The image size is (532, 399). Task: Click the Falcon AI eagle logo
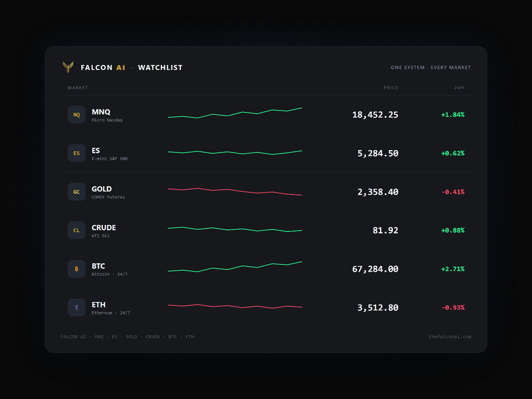pos(68,67)
